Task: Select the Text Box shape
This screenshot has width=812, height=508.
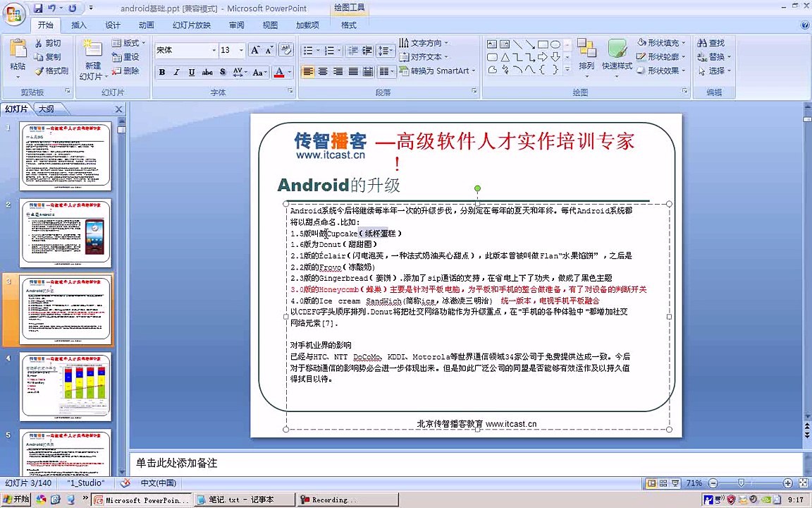Action: point(492,44)
